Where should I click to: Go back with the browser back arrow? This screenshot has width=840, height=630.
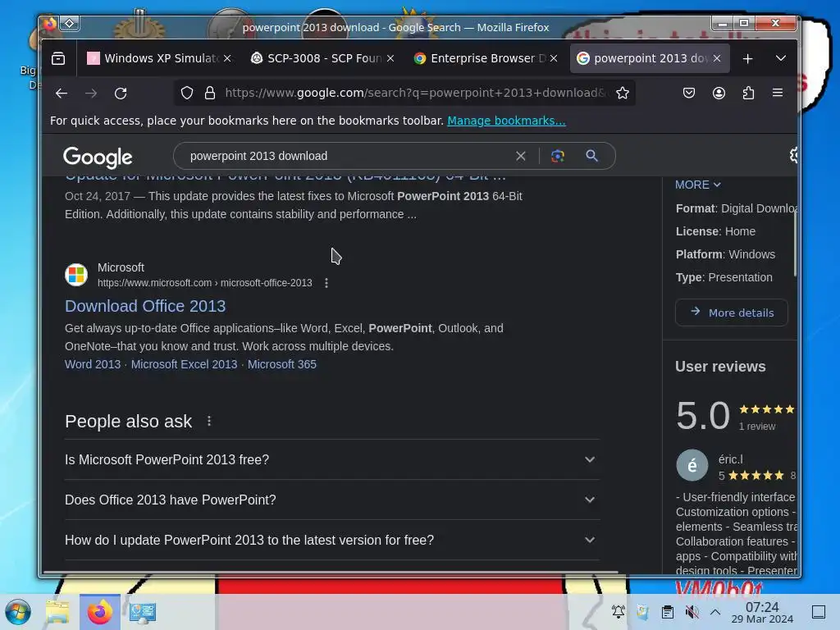pyautogui.click(x=61, y=94)
